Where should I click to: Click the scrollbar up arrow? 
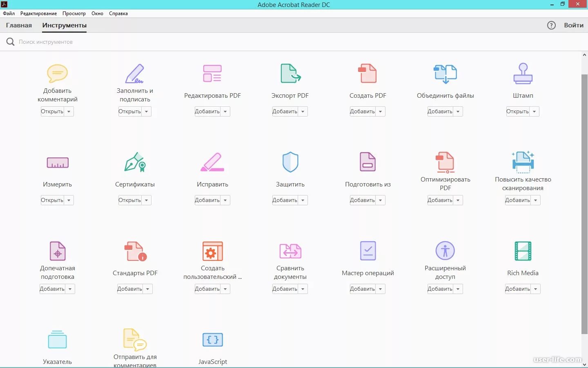coord(584,55)
